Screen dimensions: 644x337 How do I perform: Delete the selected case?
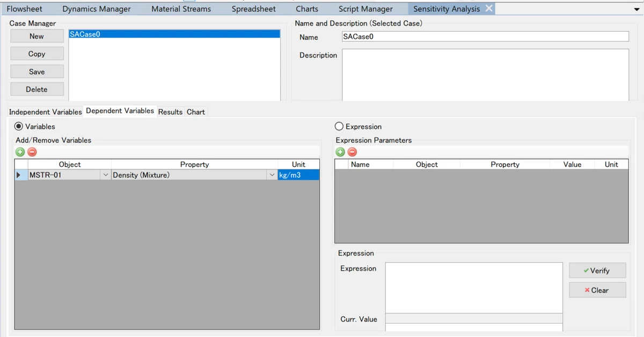[x=37, y=89]
